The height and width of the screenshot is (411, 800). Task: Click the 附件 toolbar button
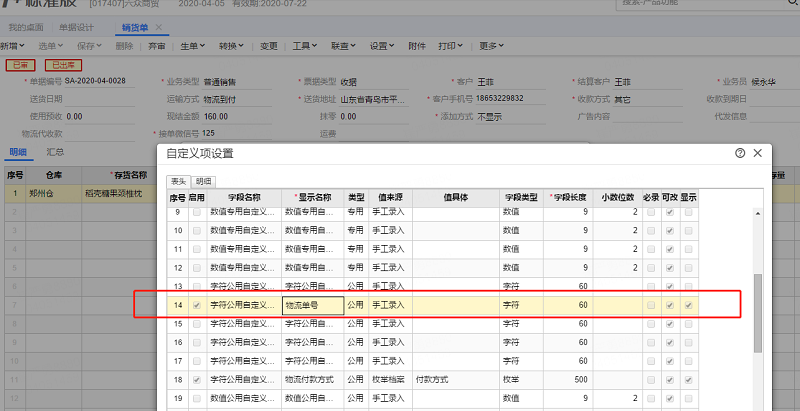tap(417, 46)
